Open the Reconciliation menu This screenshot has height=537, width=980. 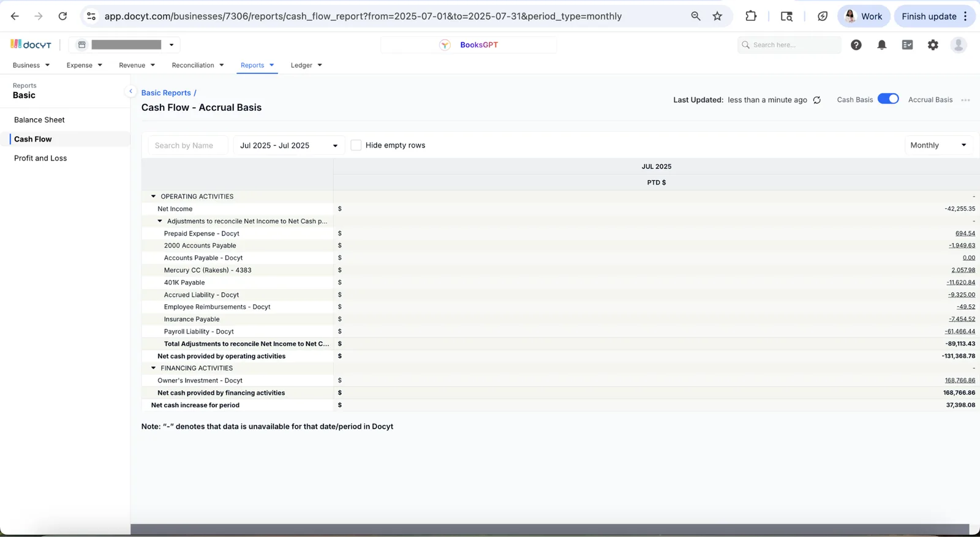(x=198, y=65)
